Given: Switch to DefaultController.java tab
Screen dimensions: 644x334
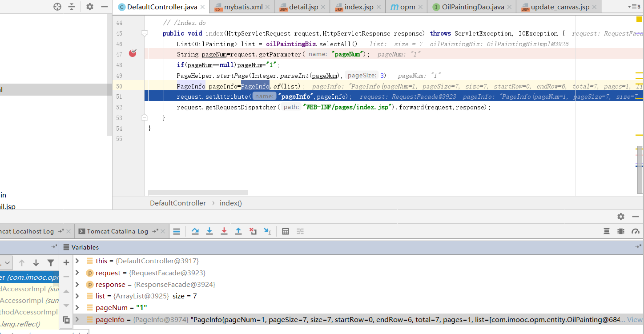Looking at the screenshot, I should click(162, 7).
